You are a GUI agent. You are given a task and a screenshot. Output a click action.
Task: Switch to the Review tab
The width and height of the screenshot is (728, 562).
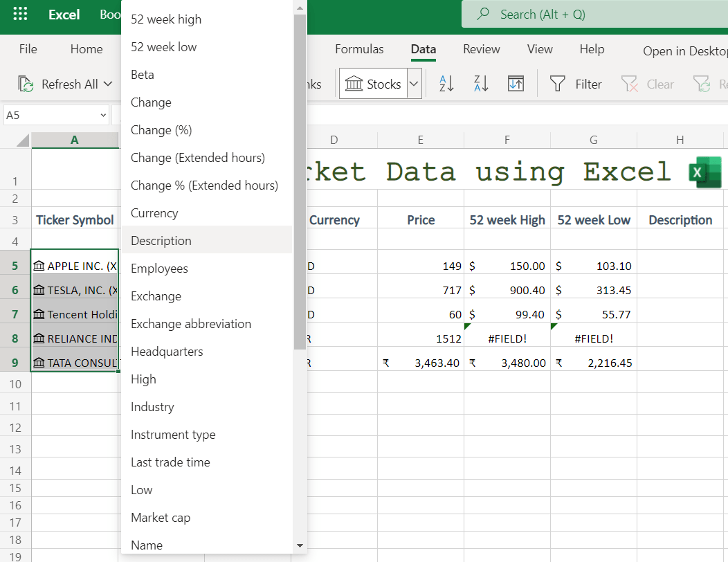[x=481, y=49]
